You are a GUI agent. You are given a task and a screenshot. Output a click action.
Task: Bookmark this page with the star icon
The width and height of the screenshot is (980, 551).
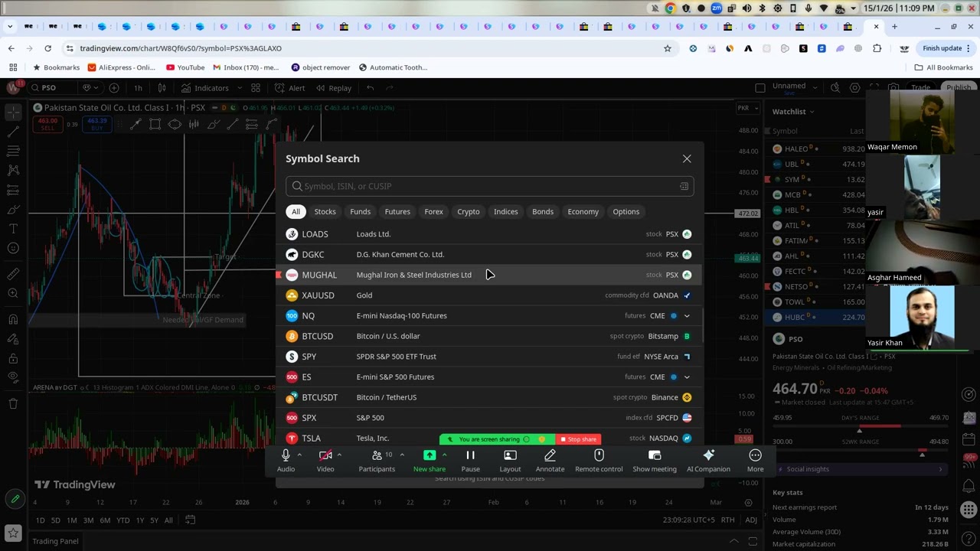(x=667, y=48)
